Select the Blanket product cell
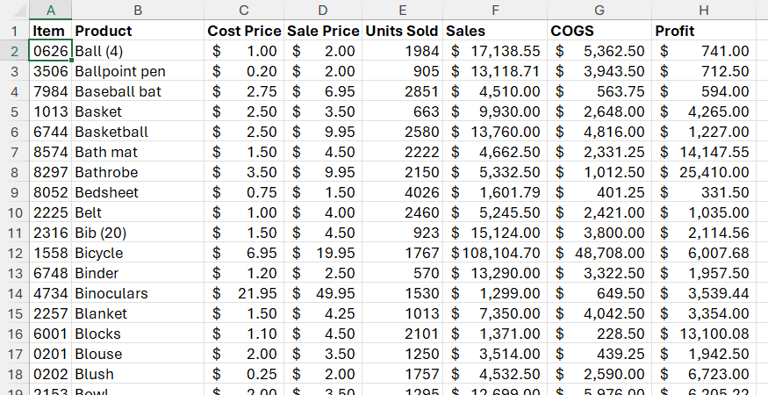 138,314
